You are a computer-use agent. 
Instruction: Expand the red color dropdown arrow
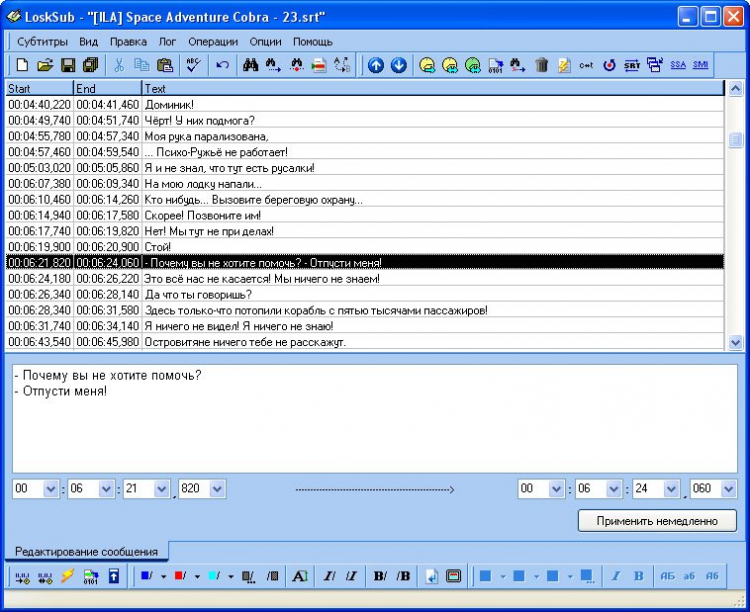coord(197,577)
